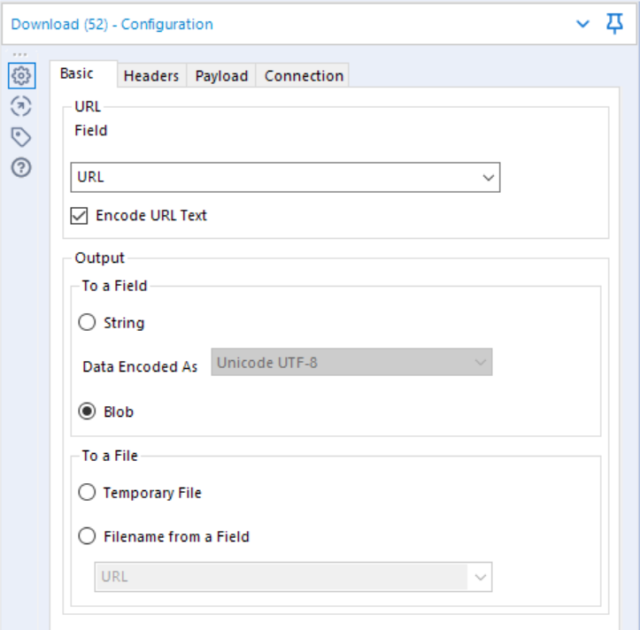Open the Configuration gear icon
This screenshot has height=630, width=640.
[x=21, y=75]
